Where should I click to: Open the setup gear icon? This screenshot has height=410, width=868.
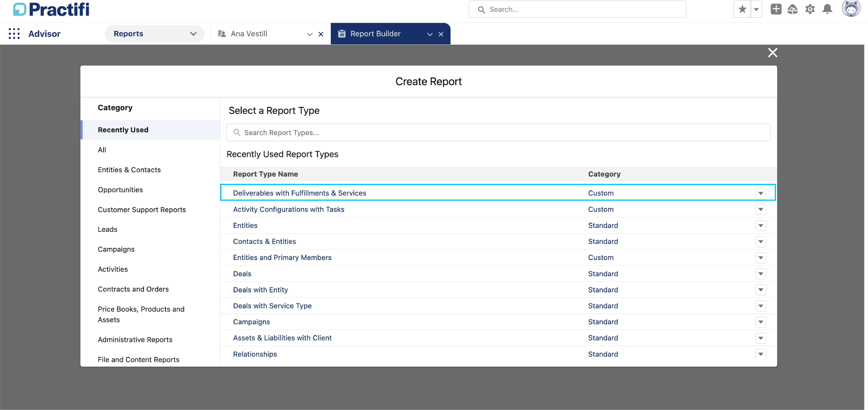[x=810, y=9]
